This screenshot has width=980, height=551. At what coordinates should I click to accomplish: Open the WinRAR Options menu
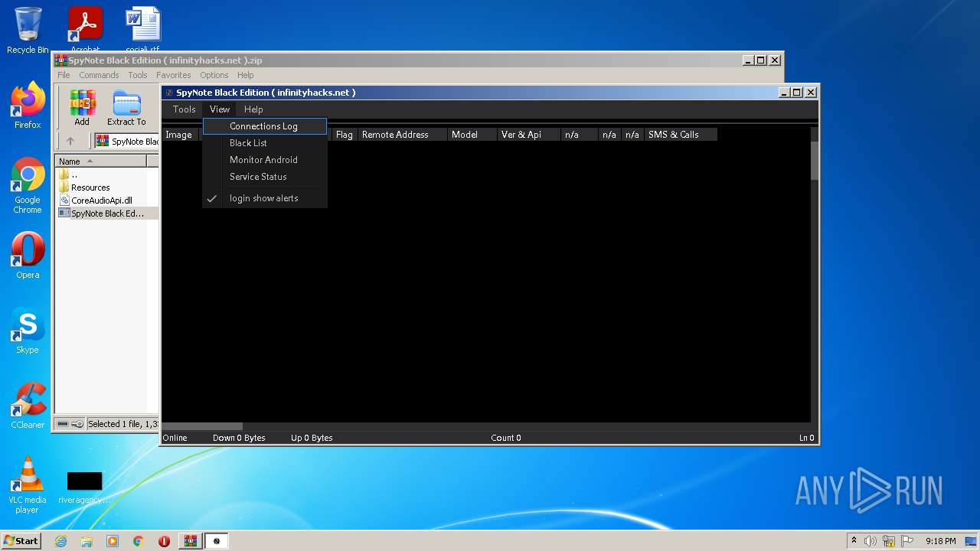[x=214, y=75]
